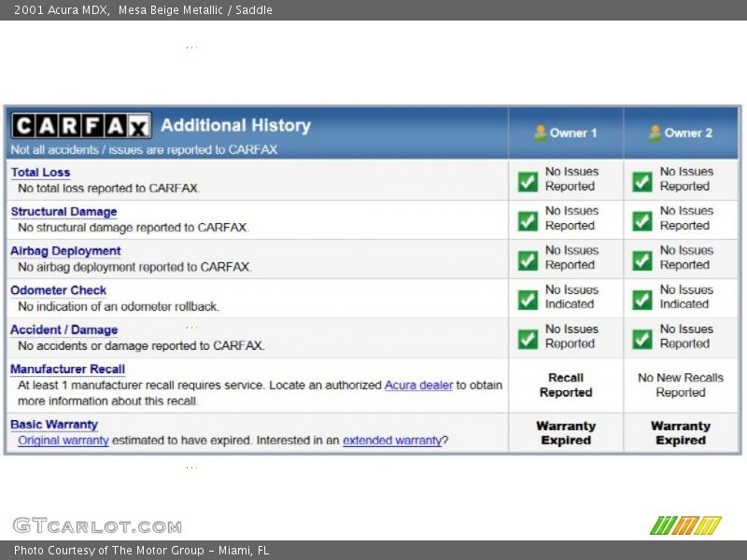
Task: Select the Airbag Deployment heading link
Action: click(65, 251)
